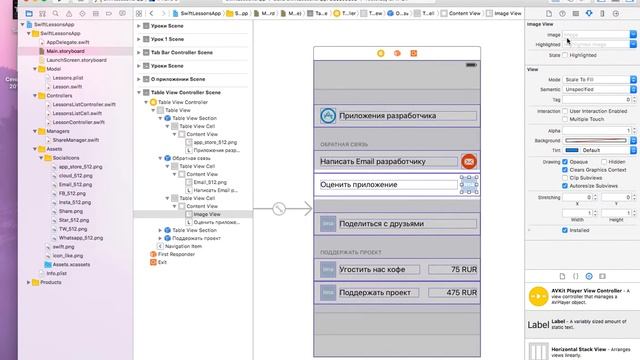This screenshot has height=360, width=640.
Task: Open the Report navigator icon
Action: [x=122, y=13]
